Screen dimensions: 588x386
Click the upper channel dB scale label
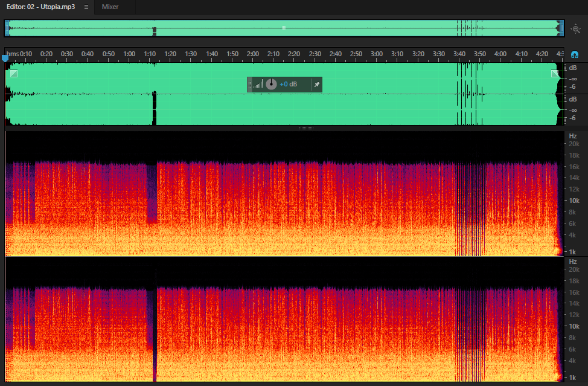573,68
